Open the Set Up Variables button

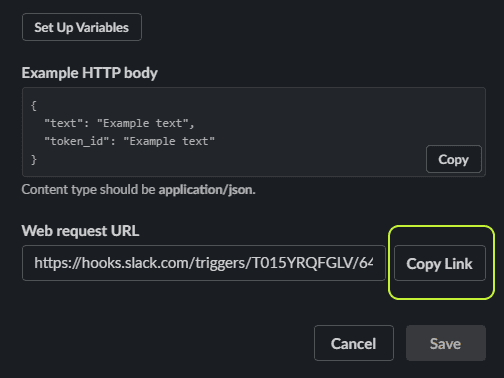point(82,27)
